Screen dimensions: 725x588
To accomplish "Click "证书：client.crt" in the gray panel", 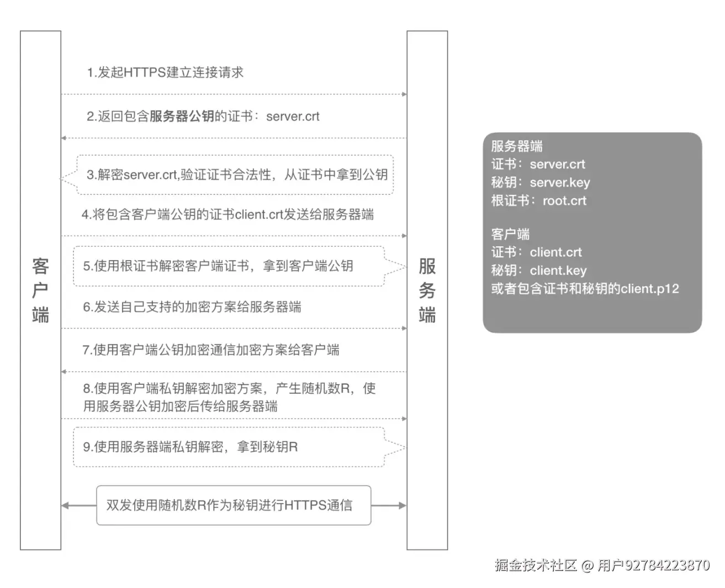I will (537, 252).
